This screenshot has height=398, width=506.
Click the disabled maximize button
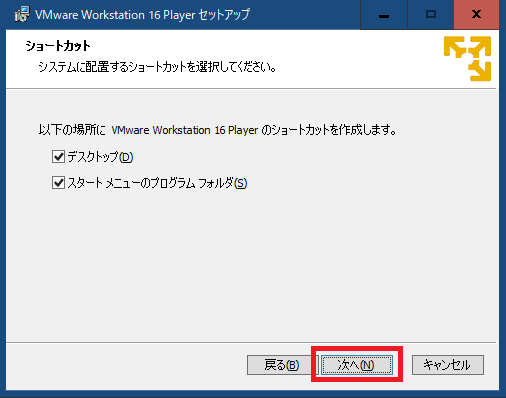431,15
